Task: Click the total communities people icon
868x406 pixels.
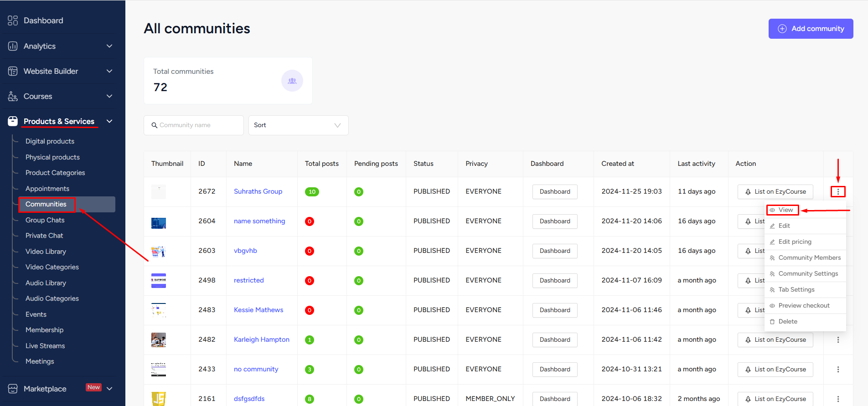Action: click(292, 81)
